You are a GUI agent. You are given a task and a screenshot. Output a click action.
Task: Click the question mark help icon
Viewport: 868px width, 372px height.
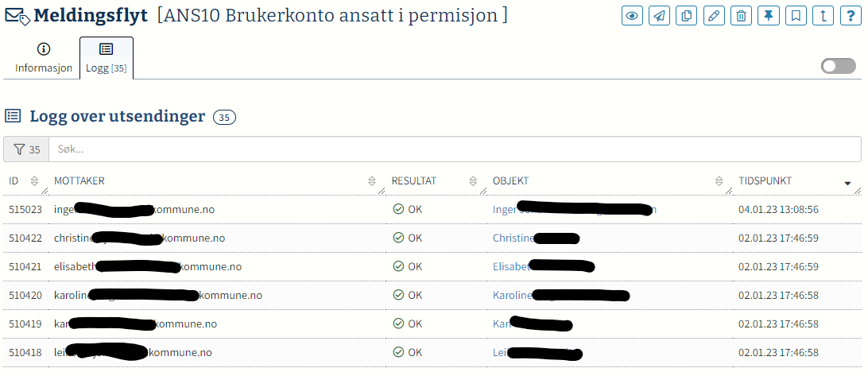851,16
